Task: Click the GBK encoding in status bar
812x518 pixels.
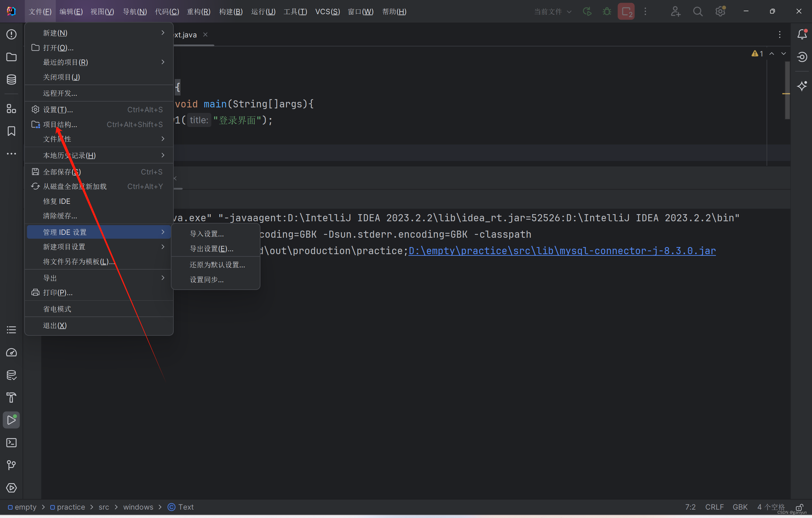Action: (740, 507)
